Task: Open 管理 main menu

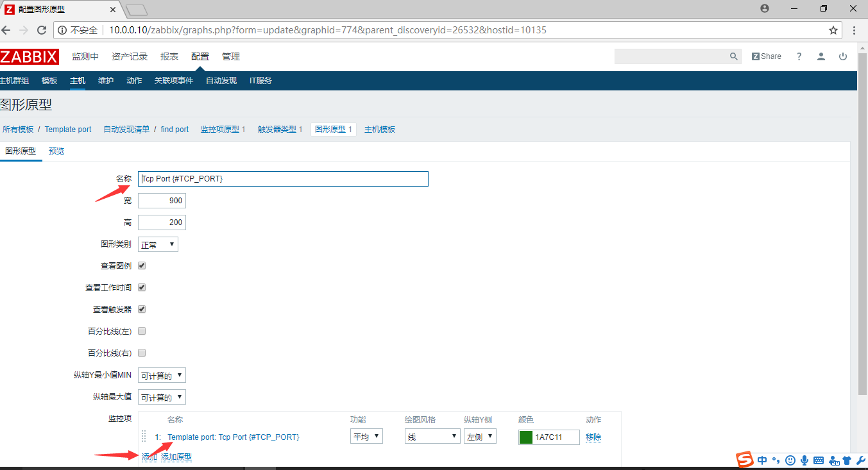Action: pos(231,56)
